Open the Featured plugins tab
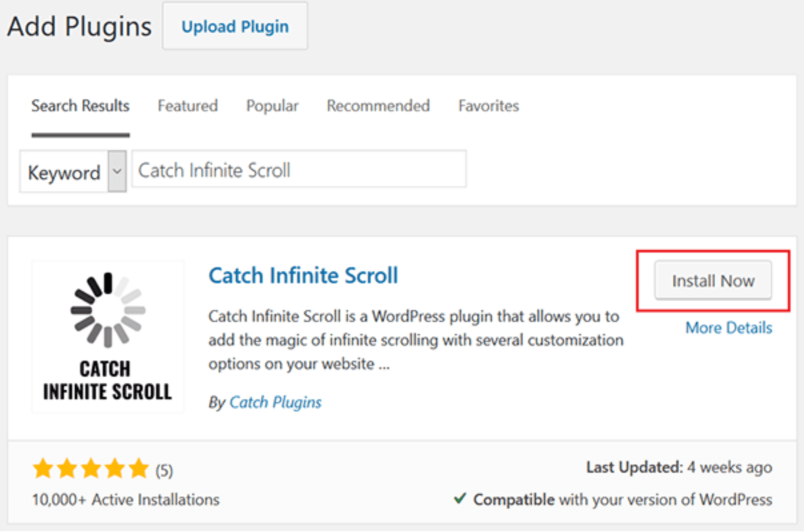The image size is (804, 532). point(187,106)
